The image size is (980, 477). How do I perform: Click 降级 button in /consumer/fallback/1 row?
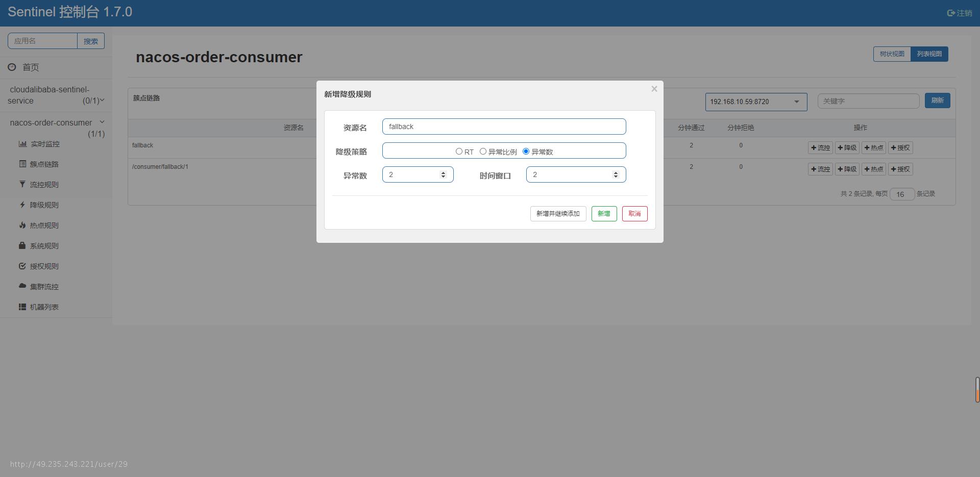[x=847, y=169]
